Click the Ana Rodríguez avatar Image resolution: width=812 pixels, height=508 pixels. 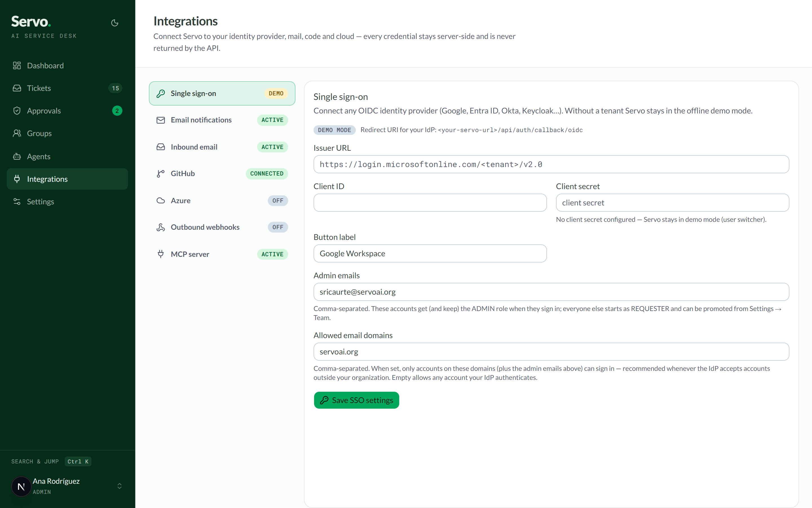click(21, 486)
